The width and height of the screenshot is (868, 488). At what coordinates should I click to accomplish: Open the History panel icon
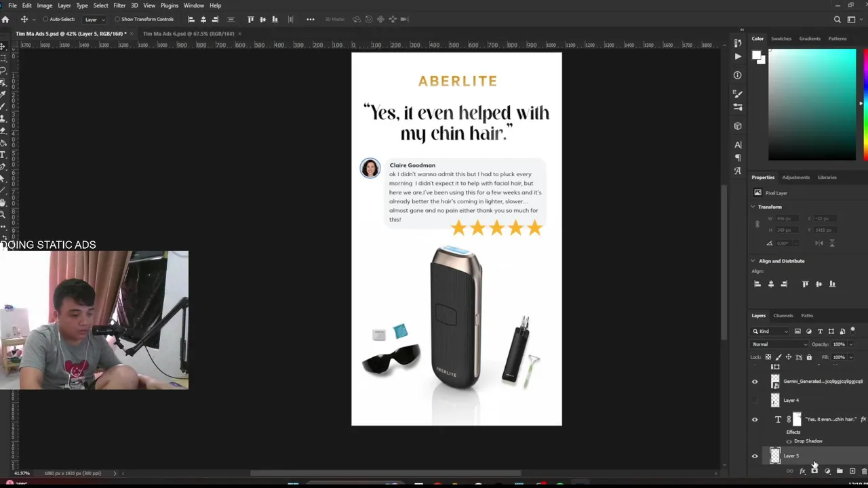point(738,43)
